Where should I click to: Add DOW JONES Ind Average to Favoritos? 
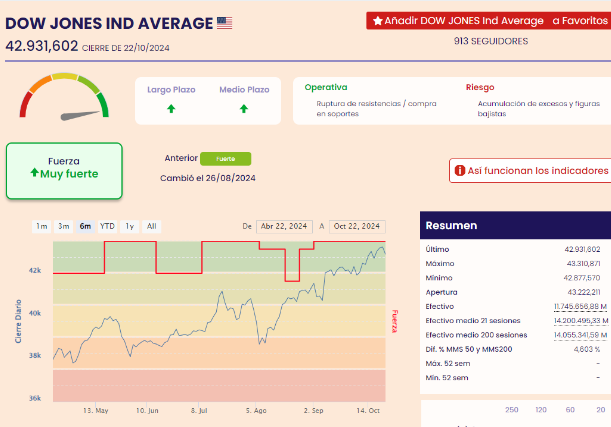[x=489, y=21]
